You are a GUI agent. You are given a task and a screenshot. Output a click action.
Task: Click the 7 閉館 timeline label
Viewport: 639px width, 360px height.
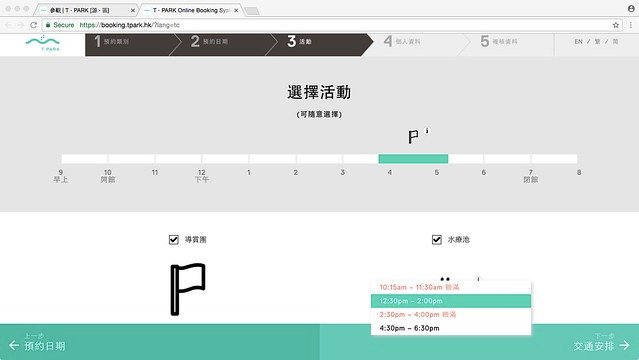(x=531, y=176)
